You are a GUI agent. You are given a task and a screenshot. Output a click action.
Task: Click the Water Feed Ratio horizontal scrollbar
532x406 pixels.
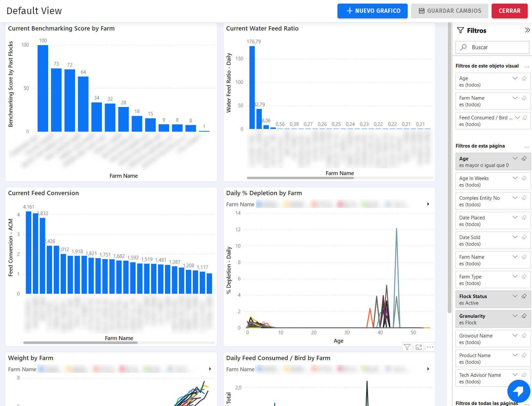(300, 178)
